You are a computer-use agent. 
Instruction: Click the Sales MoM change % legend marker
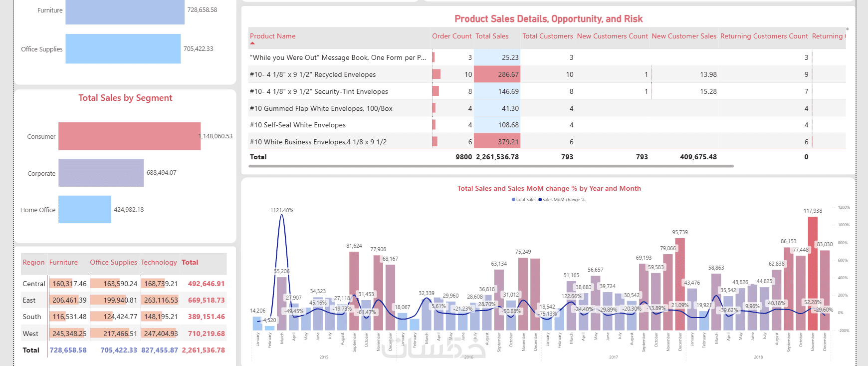[540, 200]
